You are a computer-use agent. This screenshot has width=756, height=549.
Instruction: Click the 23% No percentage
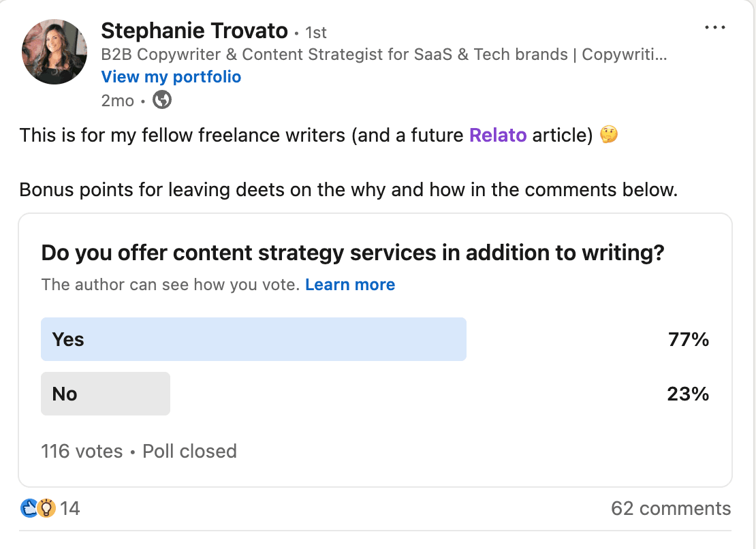(x=689, y=394)
